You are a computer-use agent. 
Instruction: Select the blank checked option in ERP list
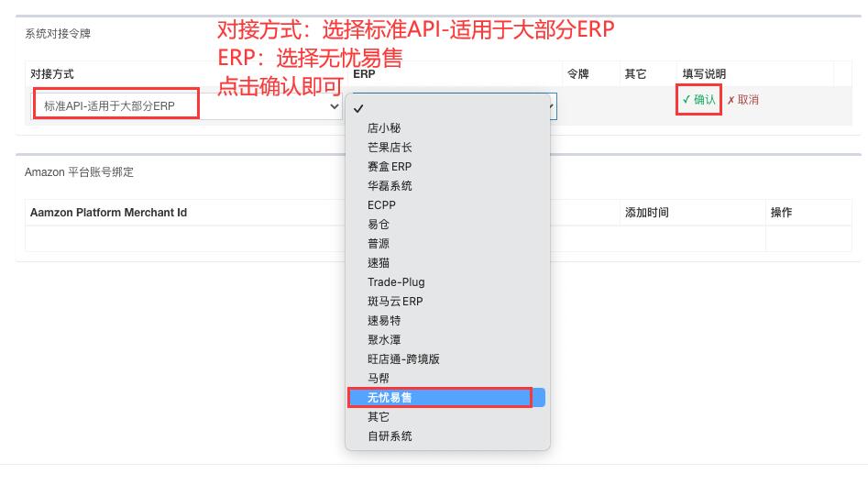pyautogui.click(x=447, y=108)
